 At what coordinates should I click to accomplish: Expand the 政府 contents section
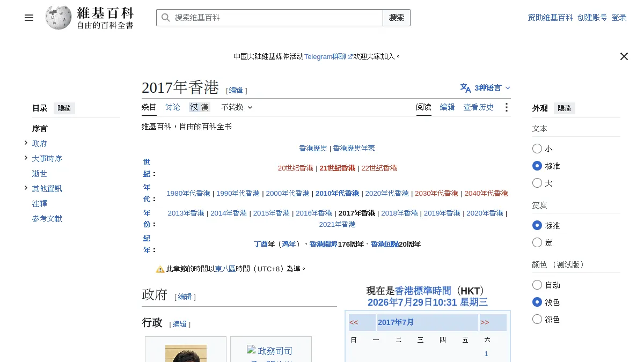[26, 143]
